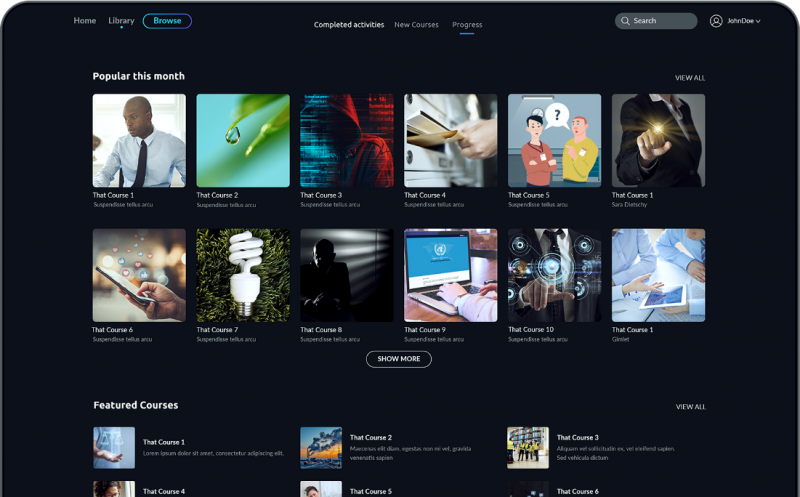800x497 pixels.
Task: Click the Lorem ipsum dolor sit amet description
Action: (213, 453)
